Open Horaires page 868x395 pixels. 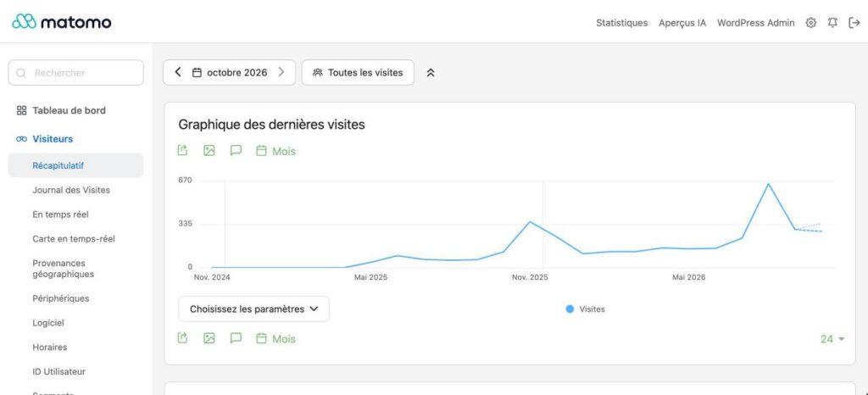[x=49, y=347]
